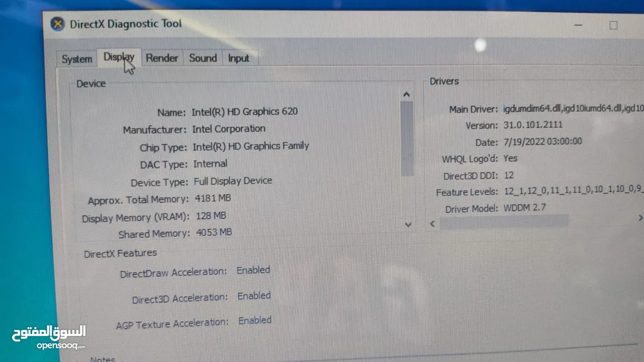The height and width of the screenshot is (362, 644).
Task: Click the Drivers horizontal scrollbar thumb
Action: tap(504, 221)
